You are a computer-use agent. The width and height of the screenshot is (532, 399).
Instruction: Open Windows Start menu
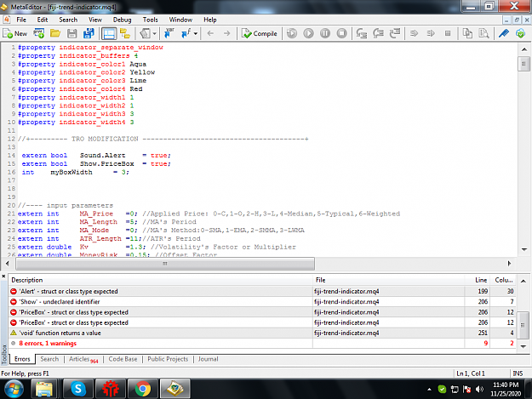coord(14,389)
